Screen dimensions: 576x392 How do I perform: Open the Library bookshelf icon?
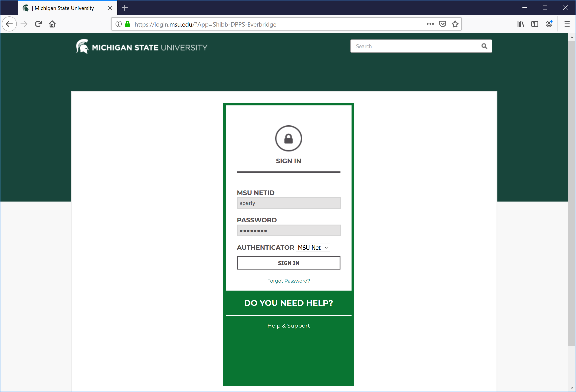tap(520, 24)
